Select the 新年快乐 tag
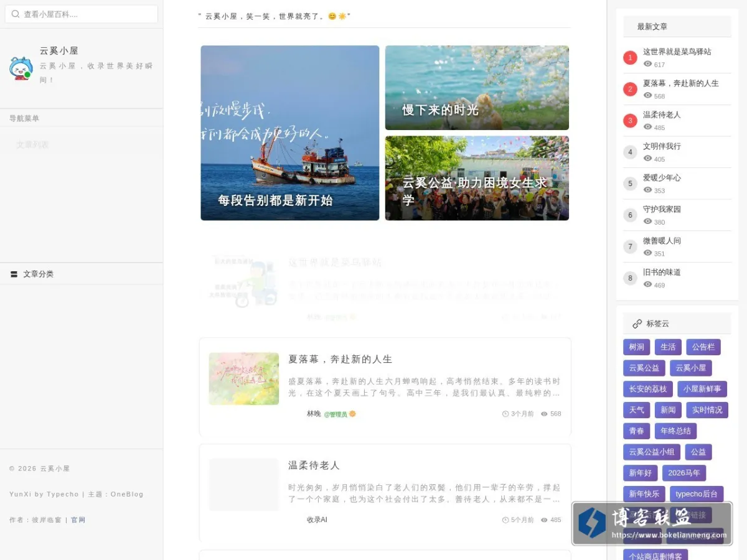Screen dimensions: 747x560 point(644,494)
